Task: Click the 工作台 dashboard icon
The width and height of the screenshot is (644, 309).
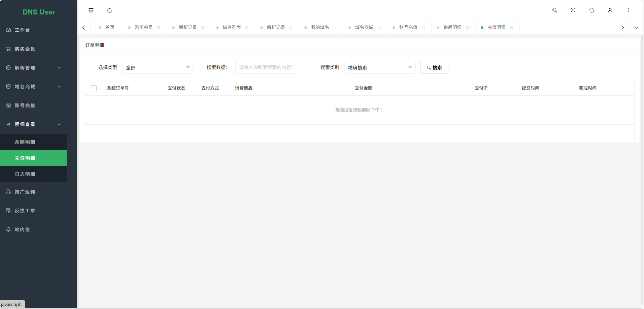Action: point(8,30)
